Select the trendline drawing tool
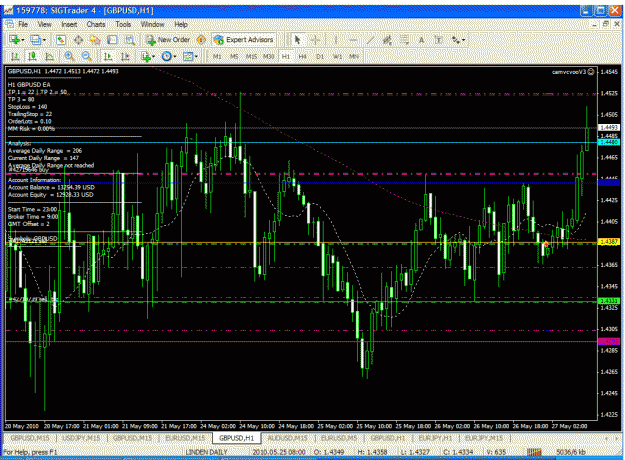The width and height of the screenshot is (625, 460). pos(370,40)
